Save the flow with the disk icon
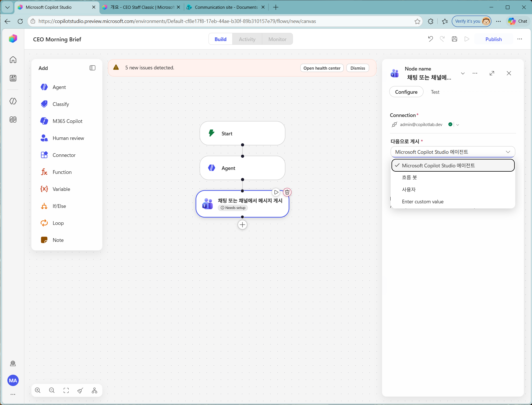Screen dimensions: 532x405 coord(454,39)
